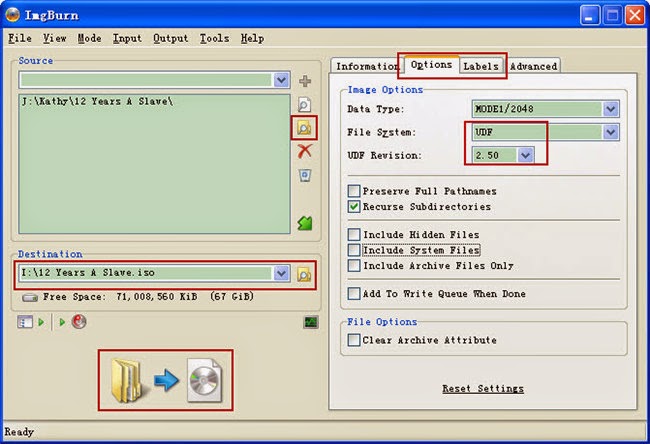Viewport: 650px width, 444px height.
Task: Open the File System dropdown
Action: click(x=610, y=132)
